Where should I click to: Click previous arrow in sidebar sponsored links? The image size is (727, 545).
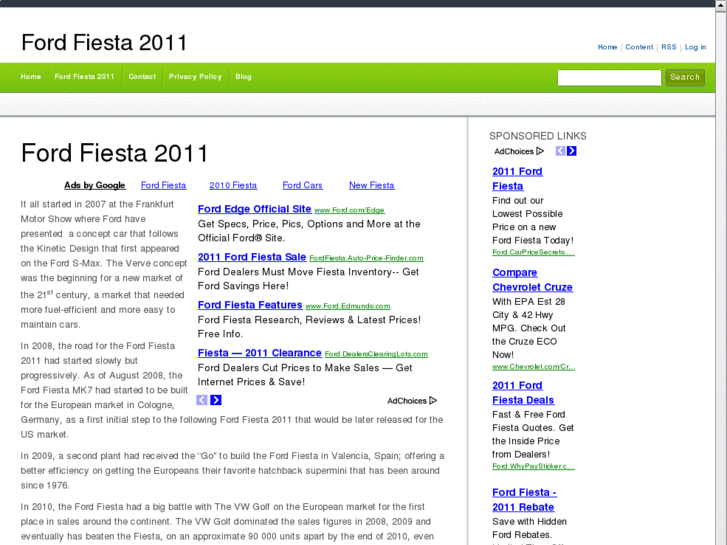(x=560, y=151)
